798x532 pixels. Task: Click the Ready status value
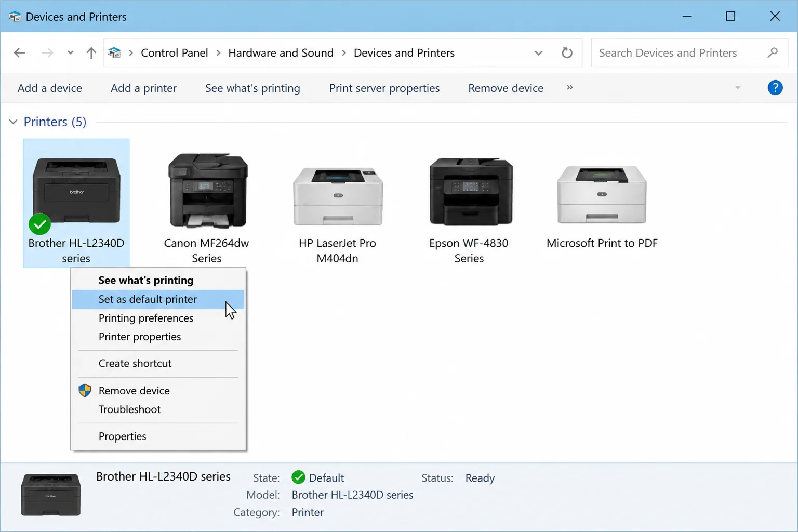pyautogui.click(x=480, y=478)
